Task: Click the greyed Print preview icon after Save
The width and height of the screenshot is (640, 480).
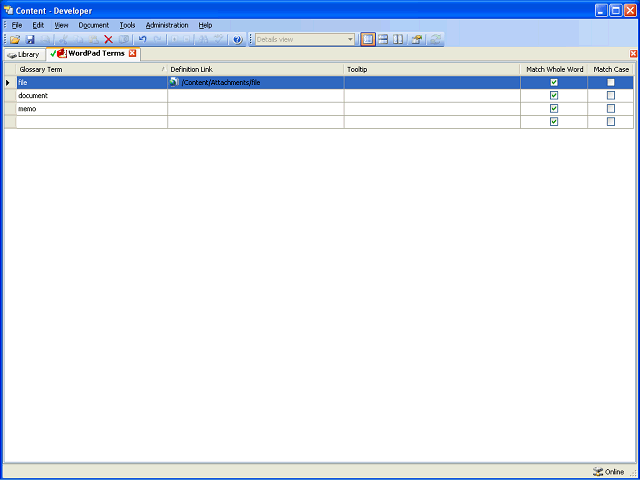Action: pyautogui.click(x=45, y=40)
